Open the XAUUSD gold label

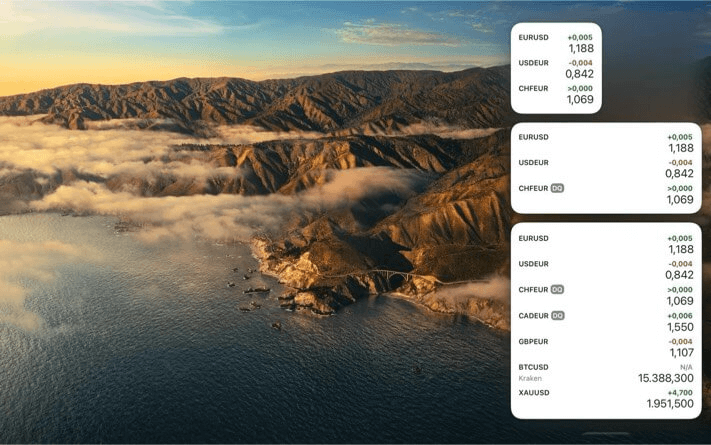[533, 393]
